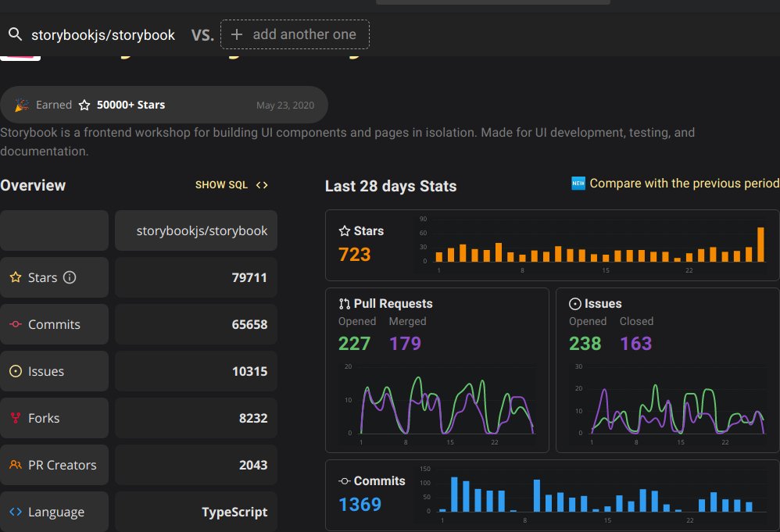
Task: Click the storybookjs/storybook table header cell
Action: (x=196, y=230)
